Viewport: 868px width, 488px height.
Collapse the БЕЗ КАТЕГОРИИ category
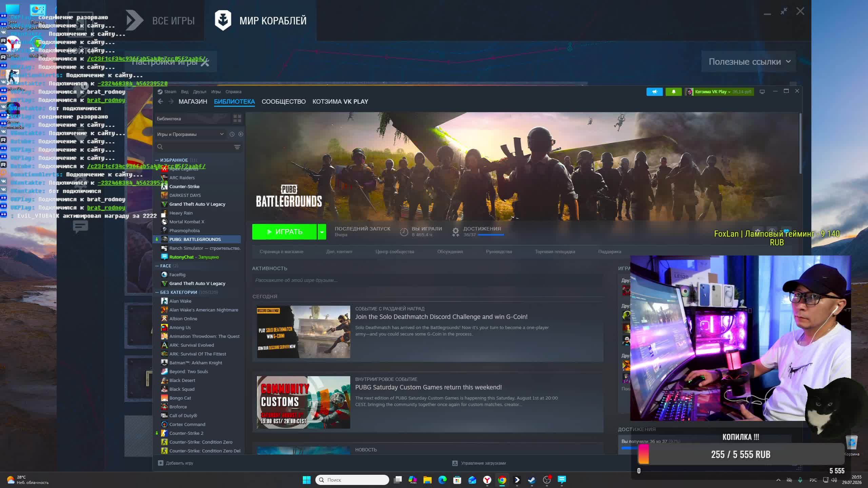(157, 292)
